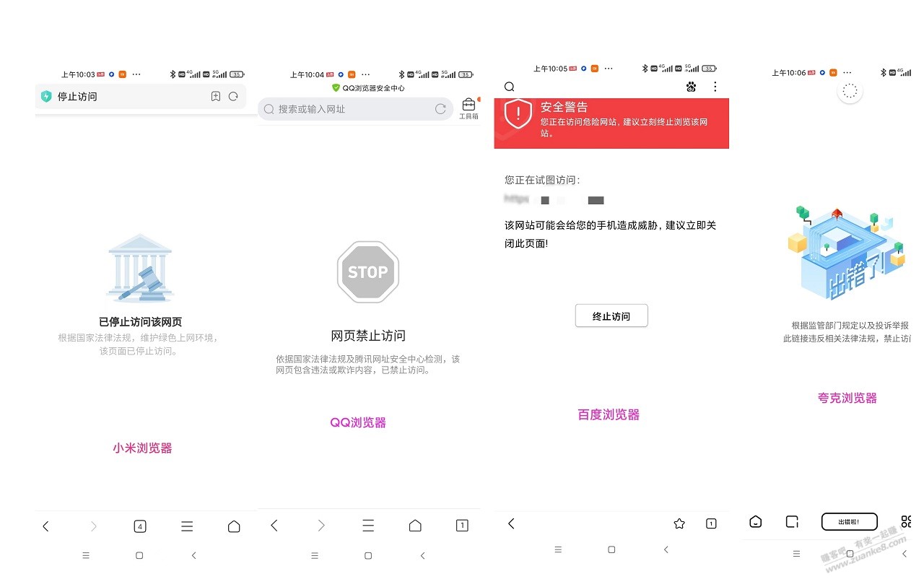Go back in QQ browser bottom bar
Screen dimensions: 924x587
click(x=274, y=526)
